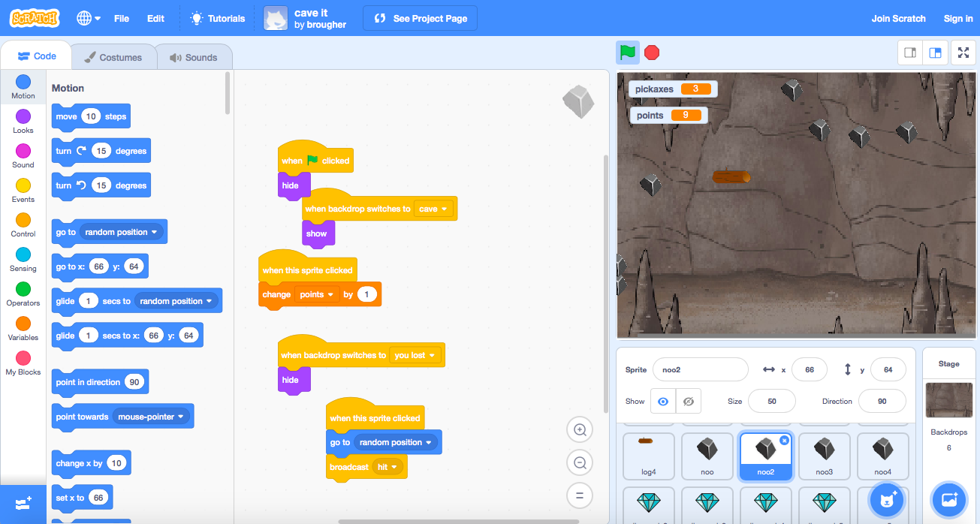
Task: Click the See Project Page button
Action: coord(421,18)
